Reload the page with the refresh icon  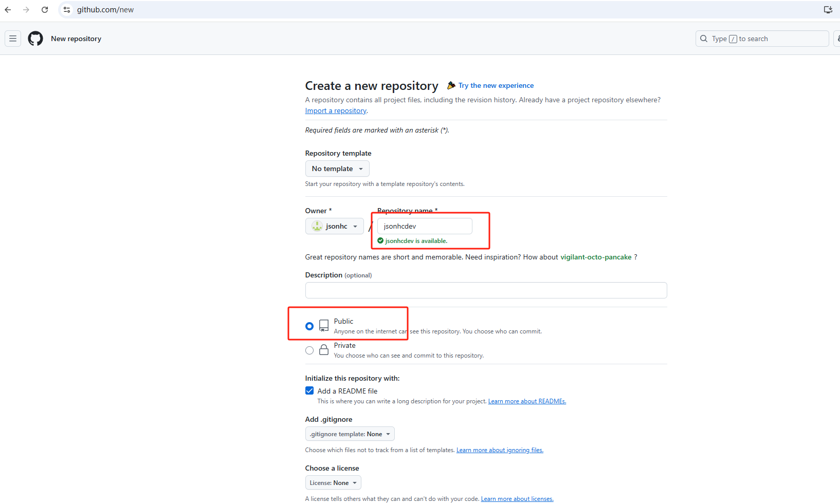45,10
